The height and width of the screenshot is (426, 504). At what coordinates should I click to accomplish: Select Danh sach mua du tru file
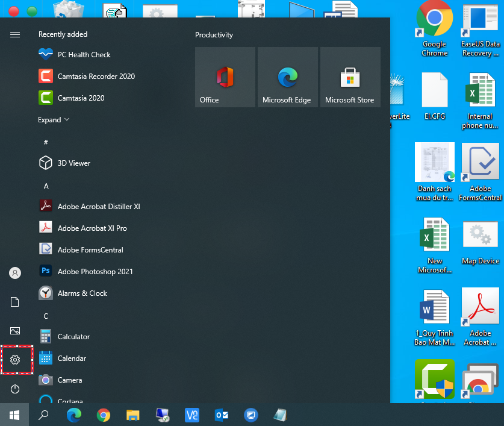tap(435, 172)
